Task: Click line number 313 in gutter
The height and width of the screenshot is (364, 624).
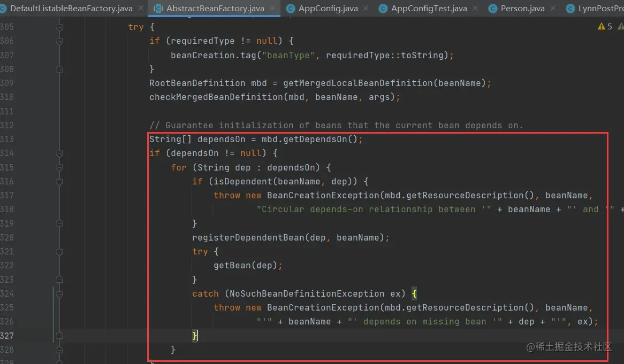Action: tap(7, 139)
